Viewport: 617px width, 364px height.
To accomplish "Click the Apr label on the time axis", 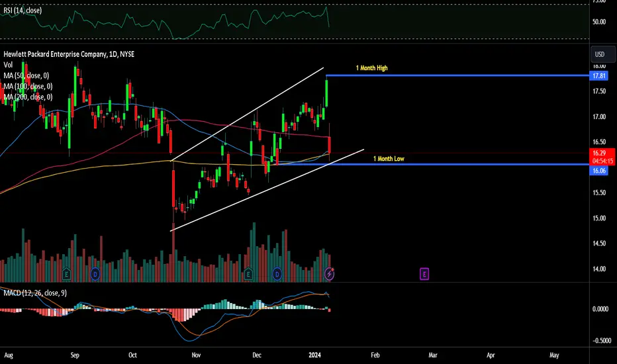I will pos(491,355).
